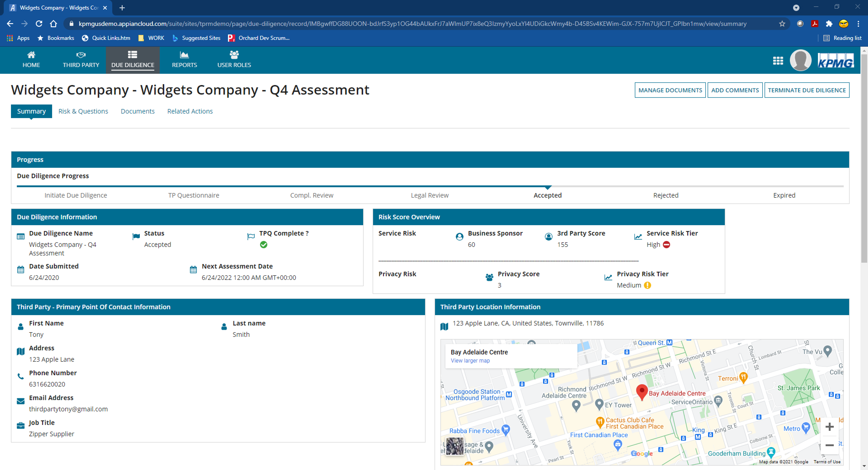Click the page vertical scrollbar
This screenshot has height=470, width=868.
(864, 158)
